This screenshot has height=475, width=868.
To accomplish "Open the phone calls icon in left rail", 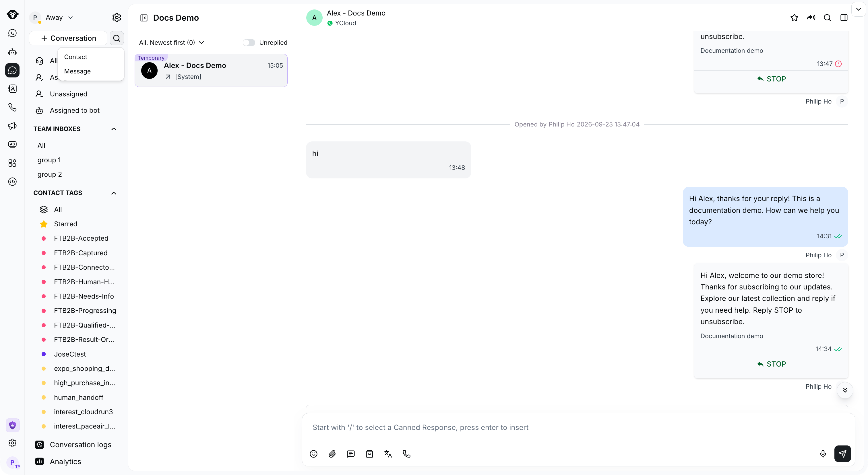I will tap(12, 107).
